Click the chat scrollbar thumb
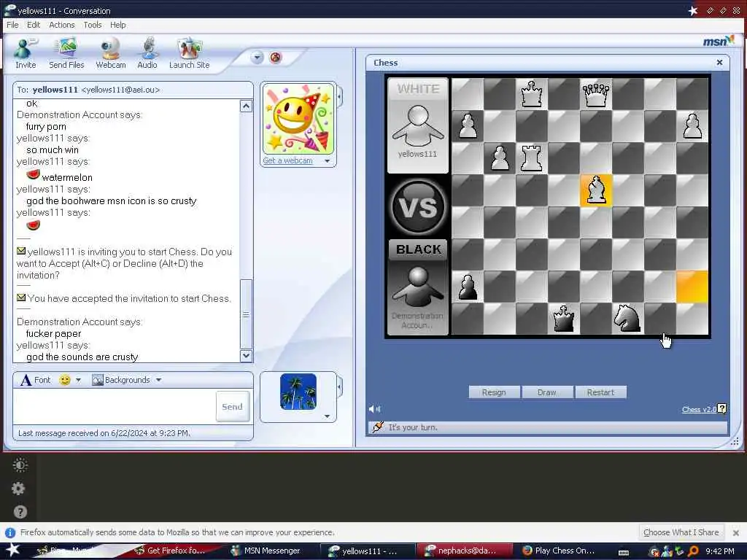This screenshot has height=560, width=747. tap(246, 314)
